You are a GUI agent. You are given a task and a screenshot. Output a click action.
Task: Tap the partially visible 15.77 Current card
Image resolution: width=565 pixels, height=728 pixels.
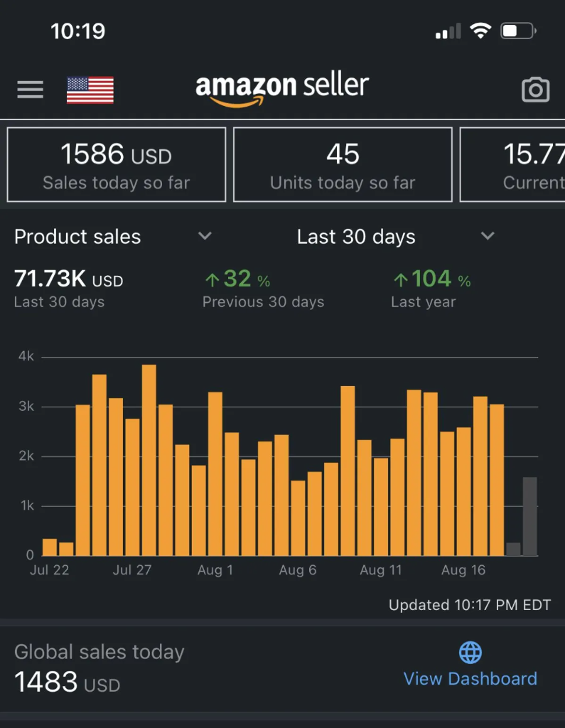point(512,165)
